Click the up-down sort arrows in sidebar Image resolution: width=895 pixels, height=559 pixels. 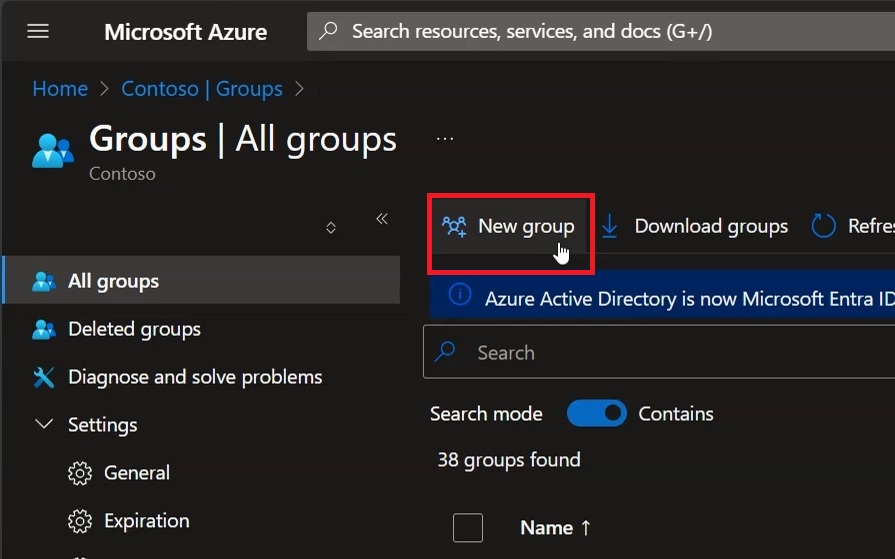(x=330, y=228)
